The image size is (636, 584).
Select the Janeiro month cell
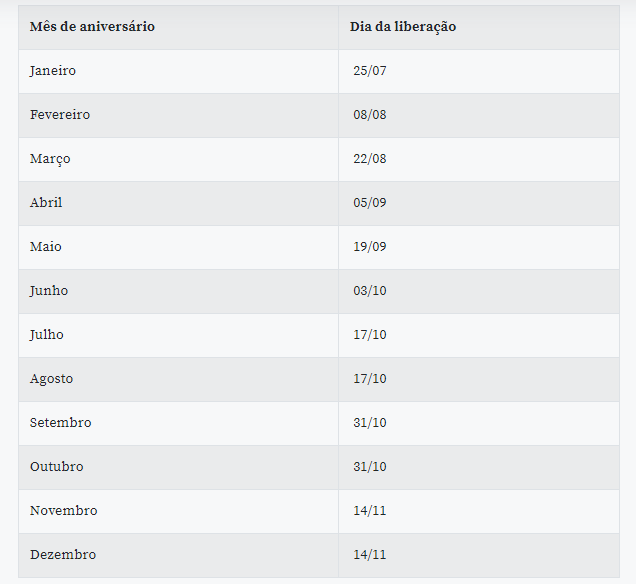(53, 71)
